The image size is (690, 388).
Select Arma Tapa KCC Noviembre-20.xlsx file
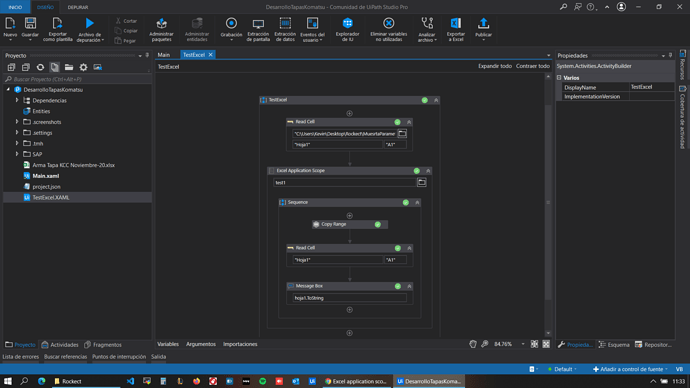pos(73,165)
